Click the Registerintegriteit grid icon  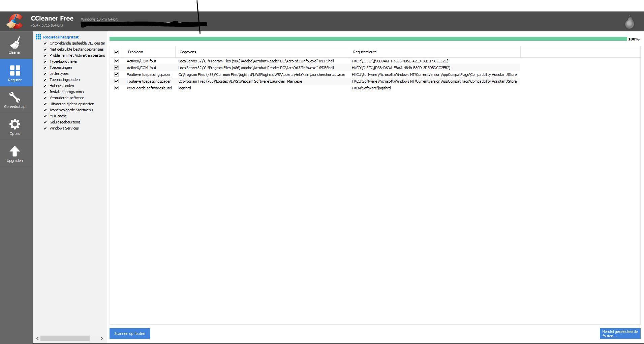coord(38,37)
